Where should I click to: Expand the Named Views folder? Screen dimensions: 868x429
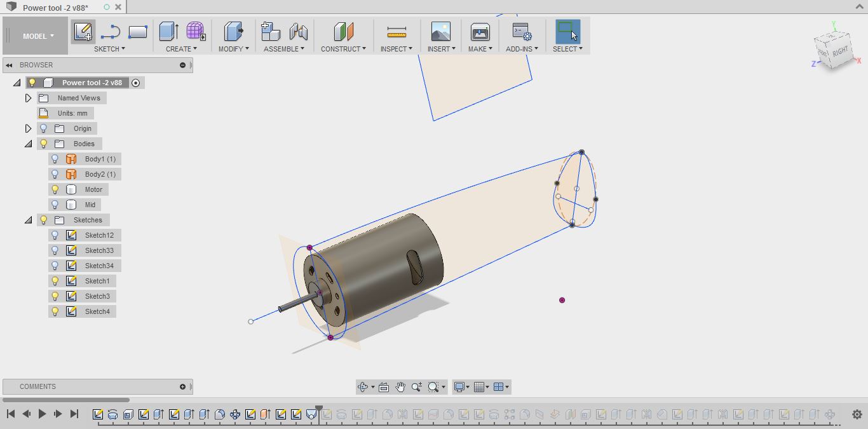[29, 98]
